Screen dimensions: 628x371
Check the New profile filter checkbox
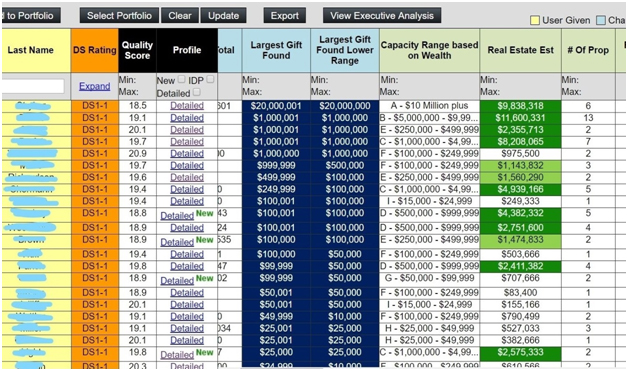[181, 79]
